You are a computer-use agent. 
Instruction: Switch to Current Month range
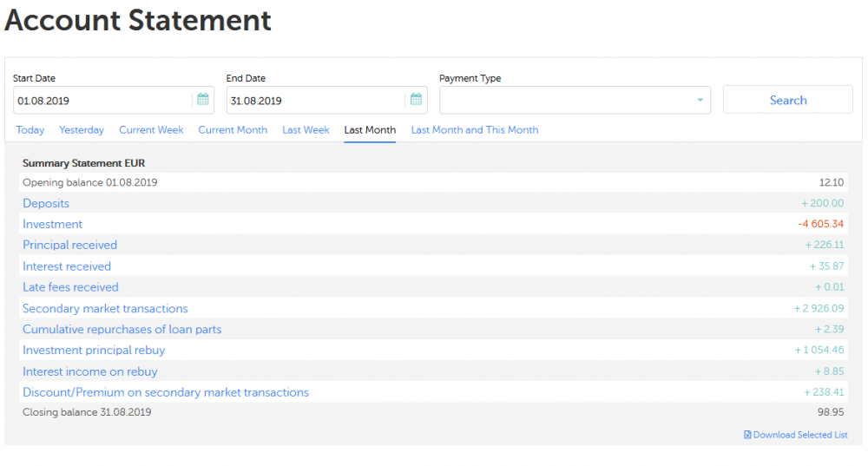click(x=233, y=130)
